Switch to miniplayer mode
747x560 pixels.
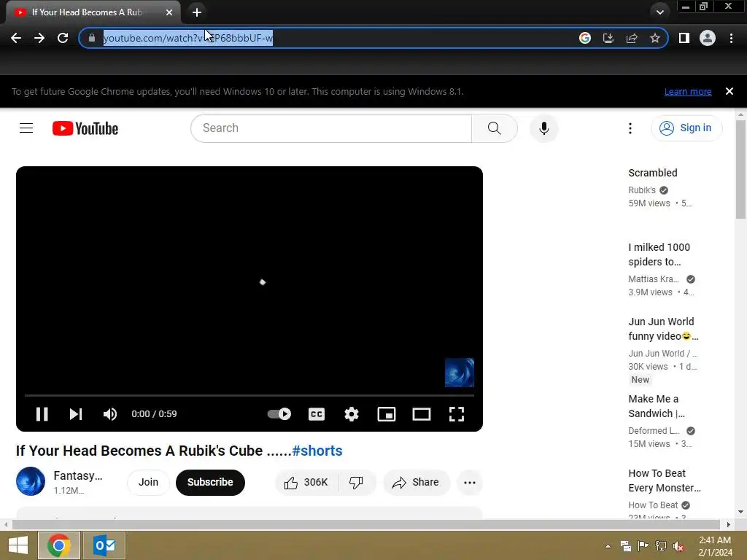pos(387,414)
